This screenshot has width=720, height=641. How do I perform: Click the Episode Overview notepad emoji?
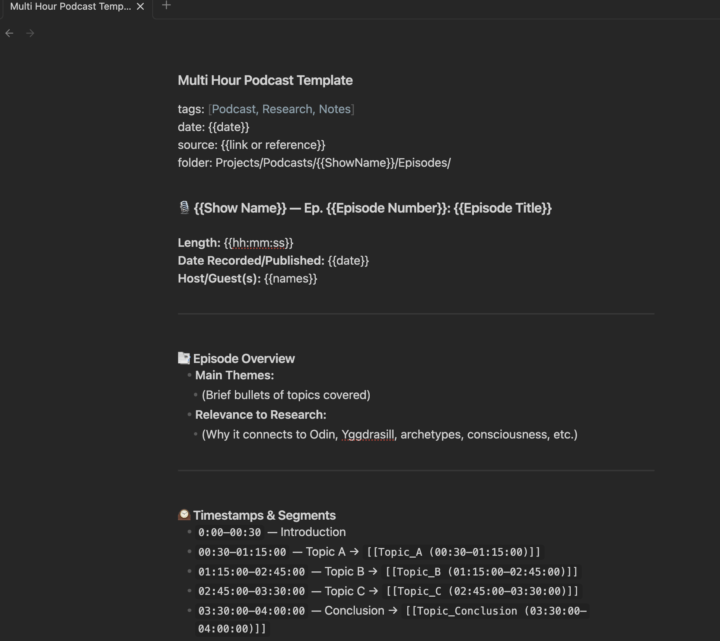[184, 358]
